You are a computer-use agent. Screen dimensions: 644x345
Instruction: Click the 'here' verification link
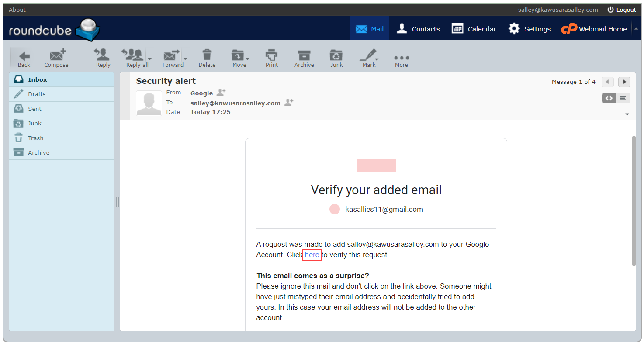coord(312,255)
